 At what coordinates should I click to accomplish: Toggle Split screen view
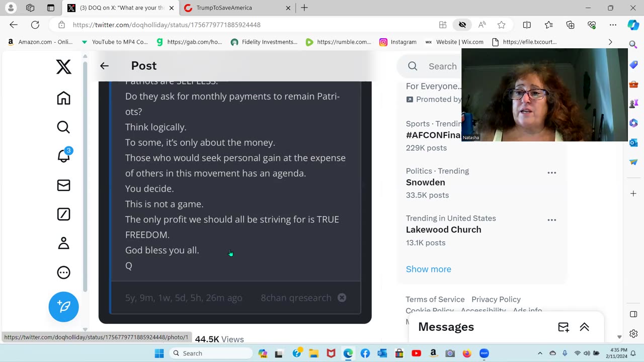[527, 25]
